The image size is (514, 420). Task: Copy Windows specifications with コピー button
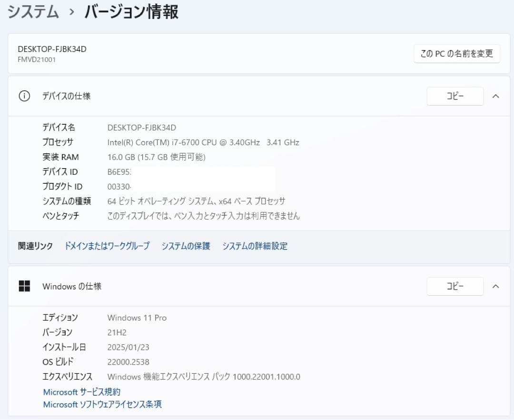click(x=455, y=286)
